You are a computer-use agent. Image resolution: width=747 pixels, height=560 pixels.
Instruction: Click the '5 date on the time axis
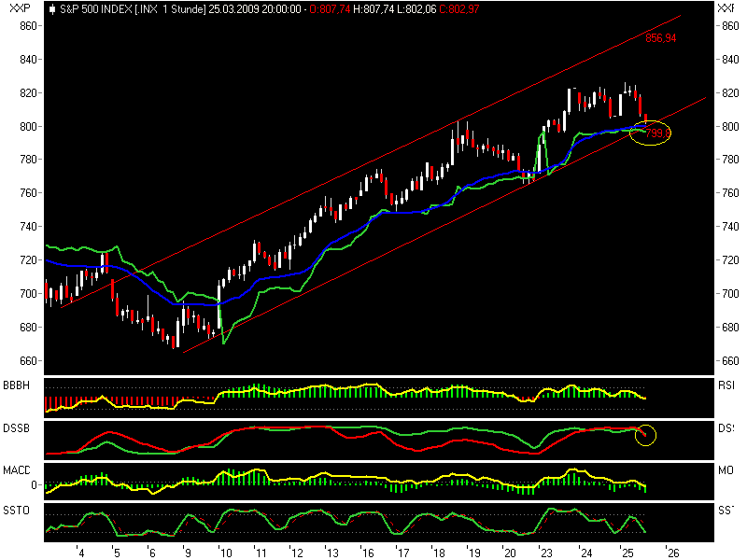click(x=116, y=553)
